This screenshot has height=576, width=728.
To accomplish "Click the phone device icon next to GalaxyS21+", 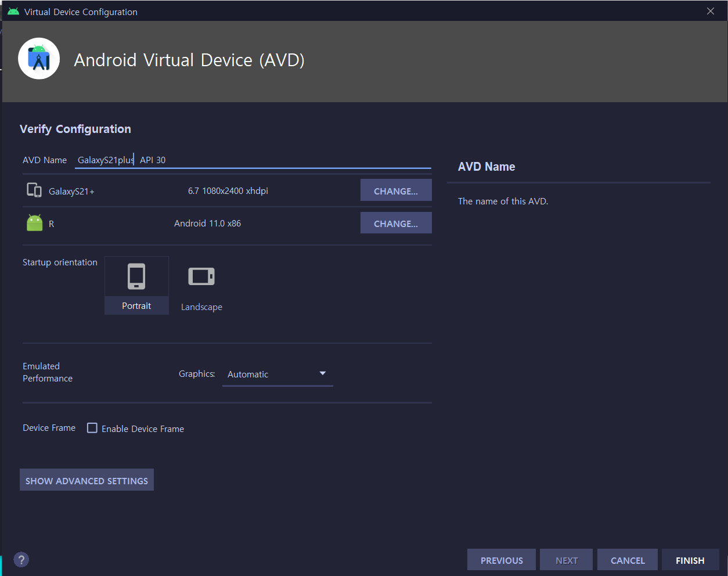I will click(x=33, y=190).
